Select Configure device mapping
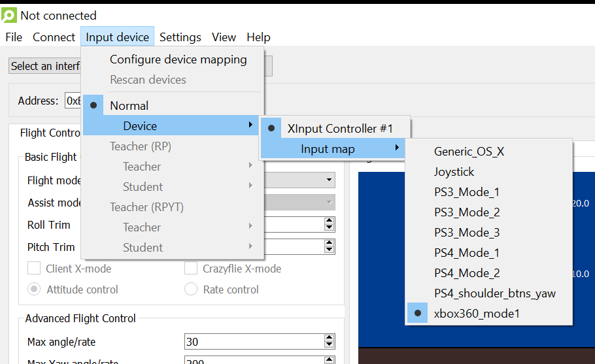 point(178,59)
